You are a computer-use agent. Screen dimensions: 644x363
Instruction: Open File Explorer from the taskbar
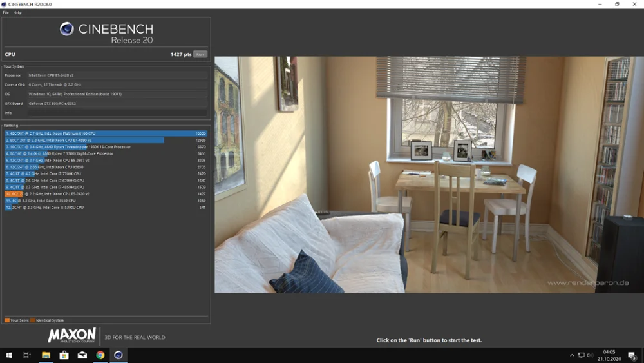click(x=46, y=355)
